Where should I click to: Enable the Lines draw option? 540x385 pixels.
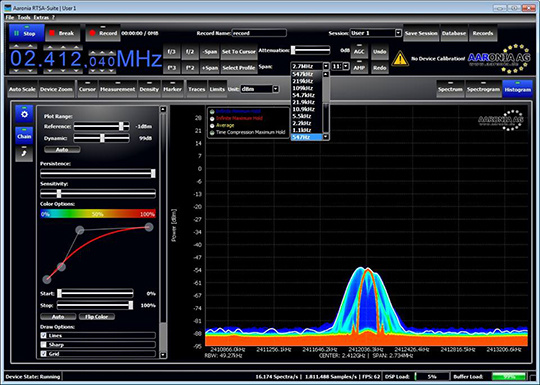click(44, 335)
